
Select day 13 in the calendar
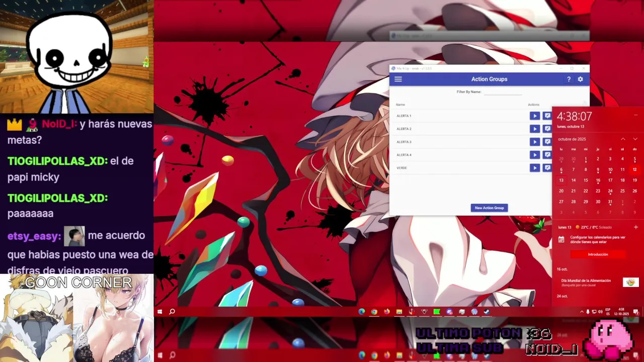(x=561, y=180)
